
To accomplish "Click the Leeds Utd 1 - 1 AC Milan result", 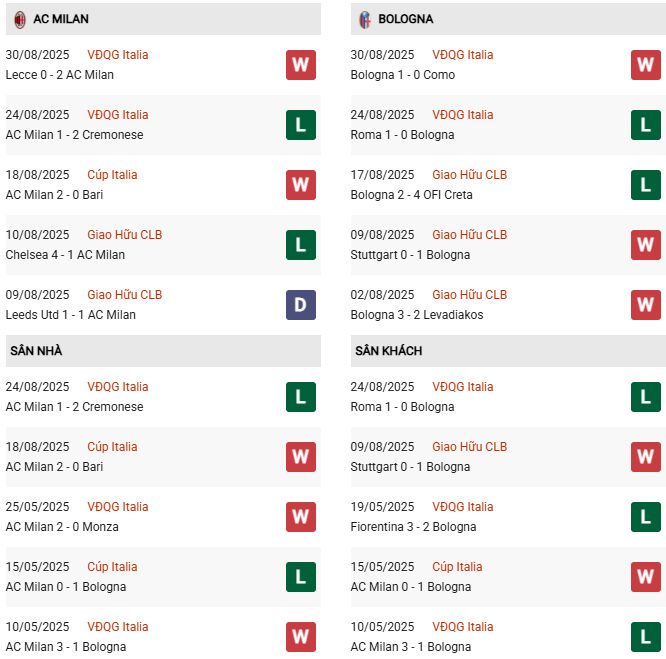I will coord(70,315).
